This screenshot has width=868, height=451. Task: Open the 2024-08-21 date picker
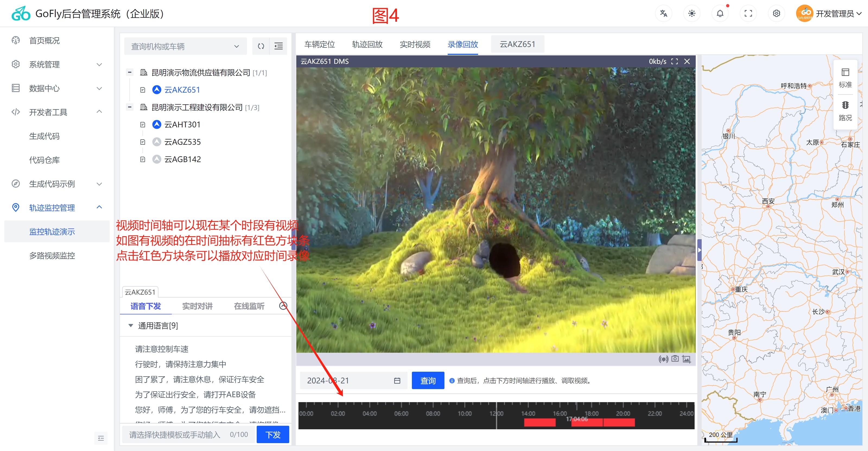point(354,381)
